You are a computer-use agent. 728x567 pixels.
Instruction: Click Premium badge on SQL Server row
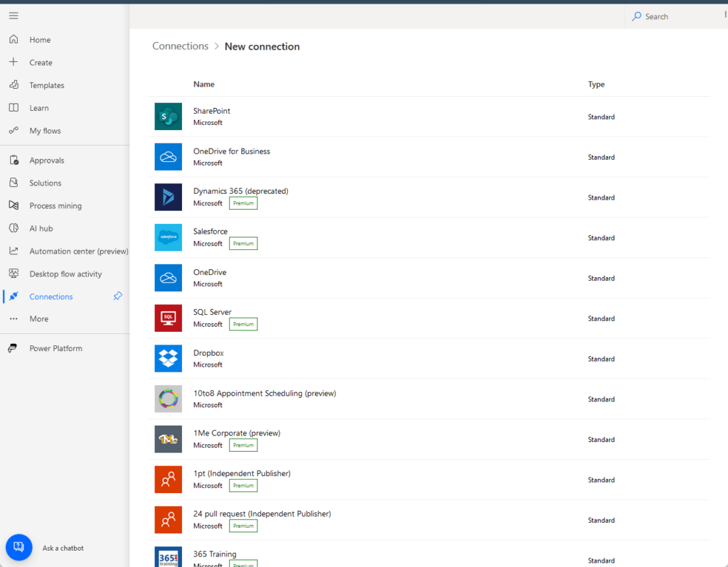tap(243, 324)
